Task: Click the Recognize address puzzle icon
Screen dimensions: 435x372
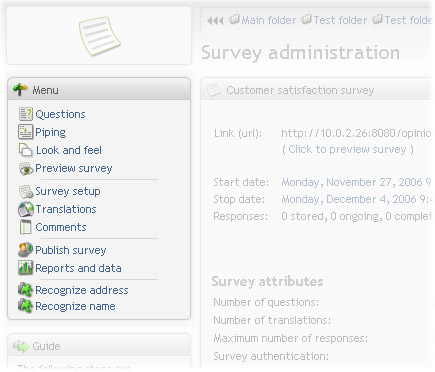Action: (x=25, y=290)
